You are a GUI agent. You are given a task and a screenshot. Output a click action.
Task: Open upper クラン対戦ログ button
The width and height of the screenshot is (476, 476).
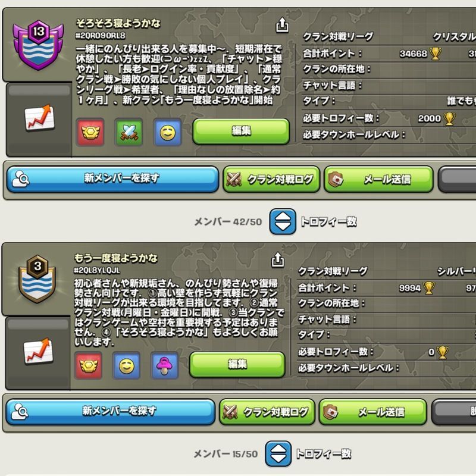(271, 179)
